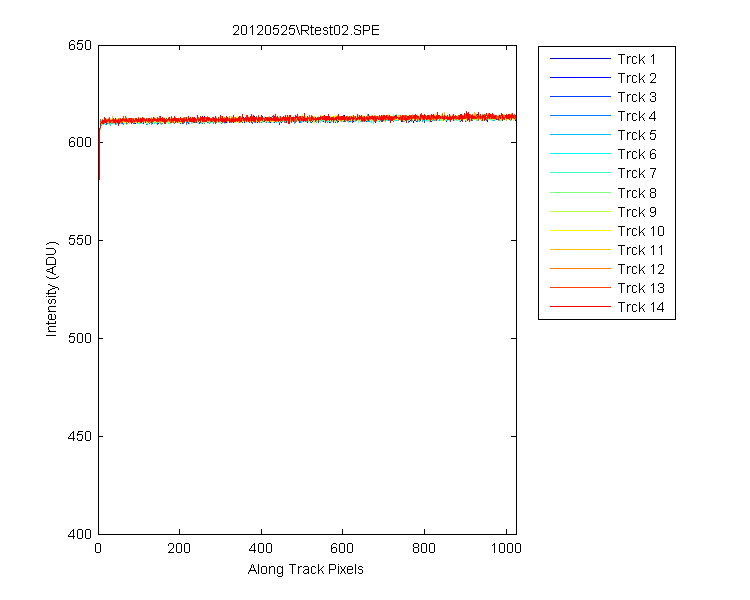750x600 pixels.
Task: Select the Trck 7 legend label
Action: [x=637, y=173]
